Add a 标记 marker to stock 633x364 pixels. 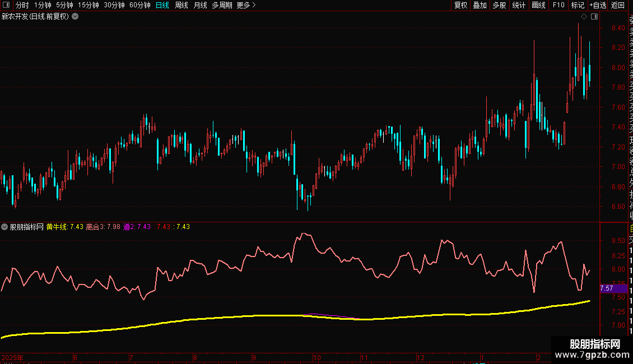[578, 5]
